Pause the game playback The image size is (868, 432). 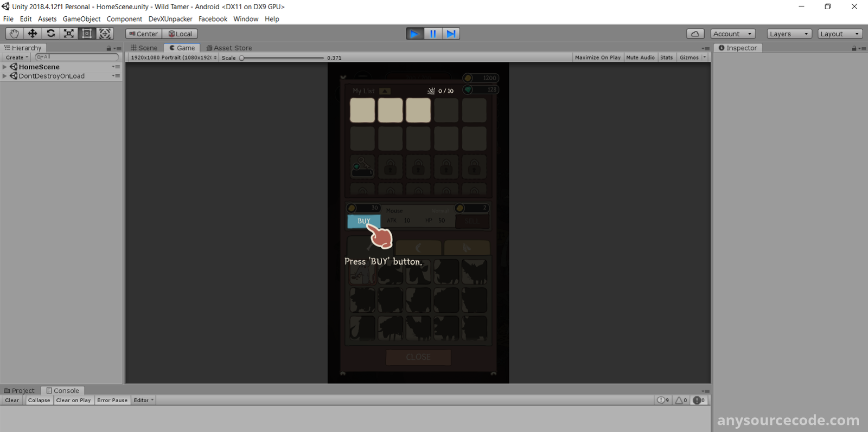click(433, 34)
